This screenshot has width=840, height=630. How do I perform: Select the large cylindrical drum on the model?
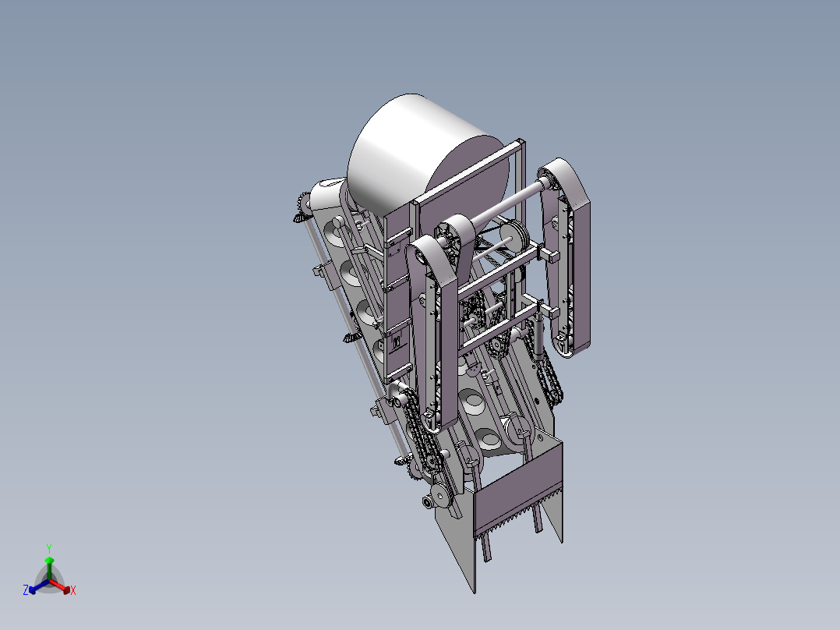pos(428,155)
